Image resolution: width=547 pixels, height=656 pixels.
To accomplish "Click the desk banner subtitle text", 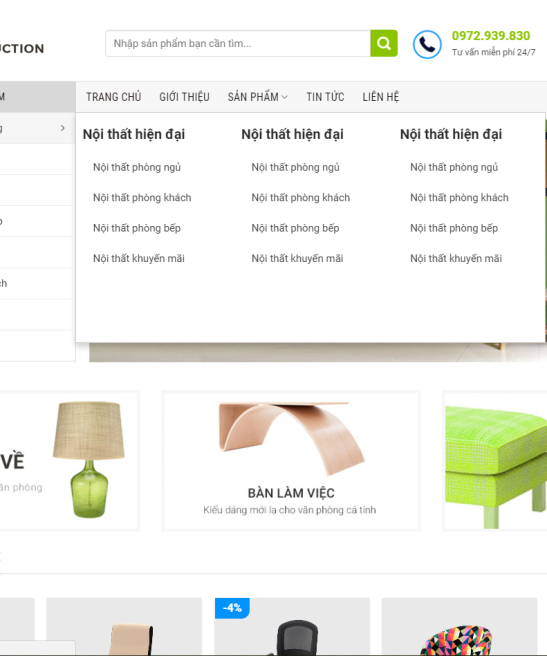I will 290,510.
